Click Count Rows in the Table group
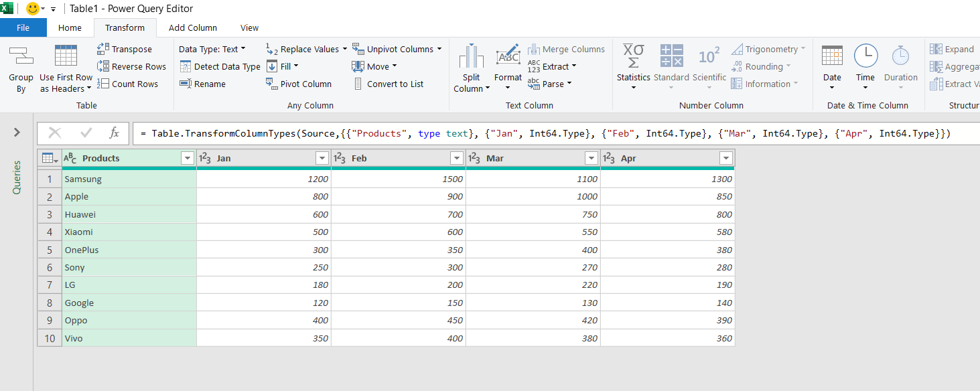Screen dimensions: 980x391 (x=128, y=84)
